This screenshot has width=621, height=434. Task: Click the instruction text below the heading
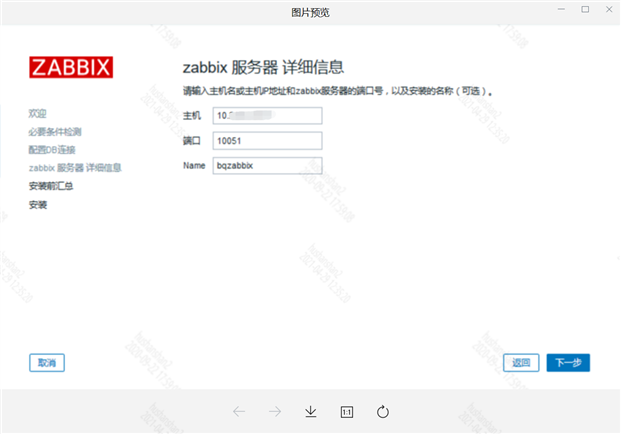[x=337, y=91]
